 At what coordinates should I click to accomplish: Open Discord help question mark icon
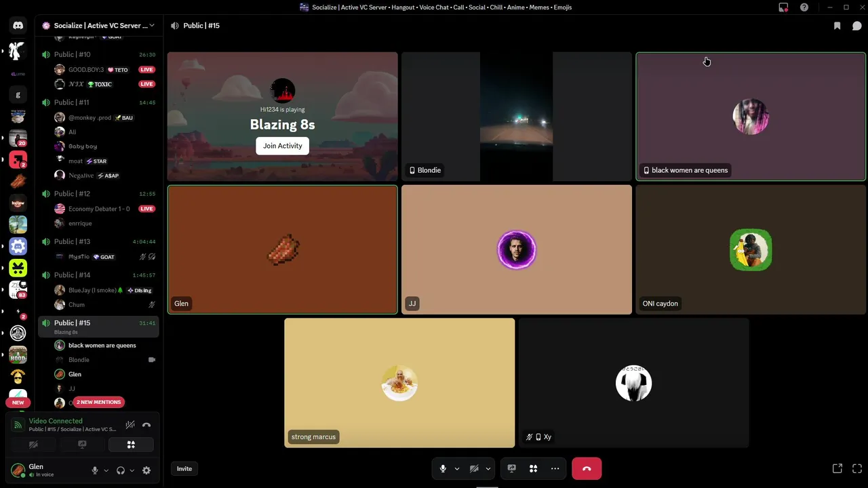click(804, 7)
